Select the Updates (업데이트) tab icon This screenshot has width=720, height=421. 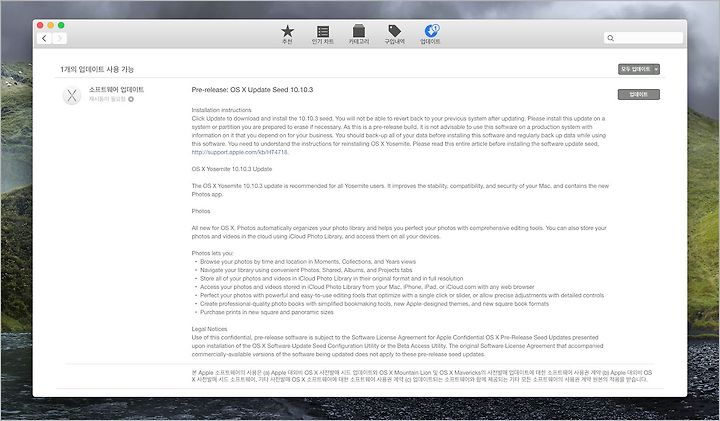[x=431, y=34]
